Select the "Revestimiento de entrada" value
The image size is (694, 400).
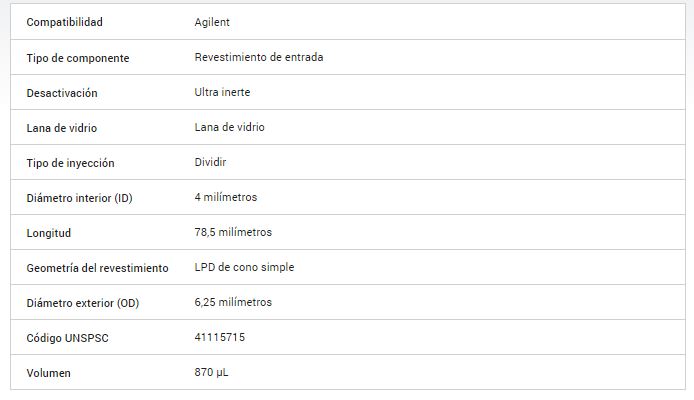258,57
